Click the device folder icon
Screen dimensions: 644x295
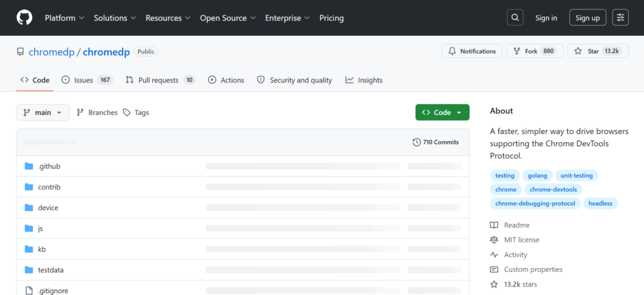coord(29,208)
